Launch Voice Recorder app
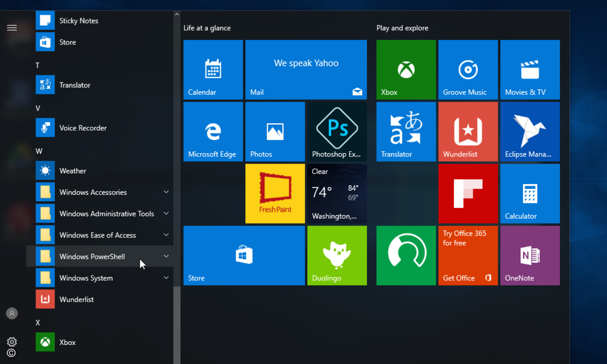 click(100, 128)
